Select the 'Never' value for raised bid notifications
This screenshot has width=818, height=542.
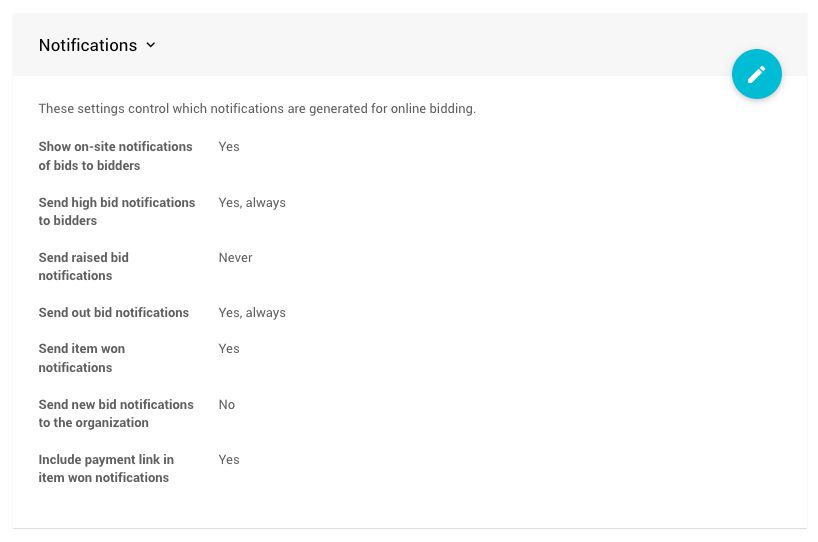pyautogui.click(x=235, y=258)
